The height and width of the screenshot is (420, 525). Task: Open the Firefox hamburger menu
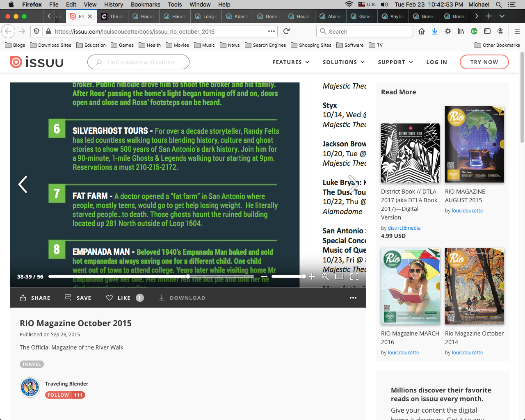[x=517, y=31]
